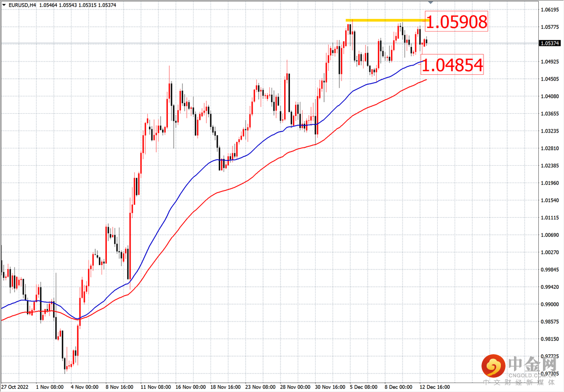Click the red 1.05908 price label
The height and width of the screenshot is (392, 564).
click(456, 22)
